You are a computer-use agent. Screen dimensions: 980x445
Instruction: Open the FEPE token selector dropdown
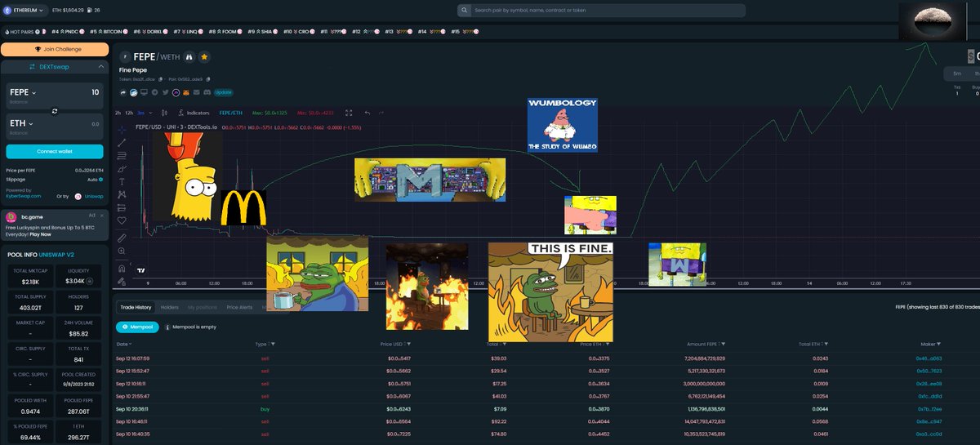pos(23,92)
